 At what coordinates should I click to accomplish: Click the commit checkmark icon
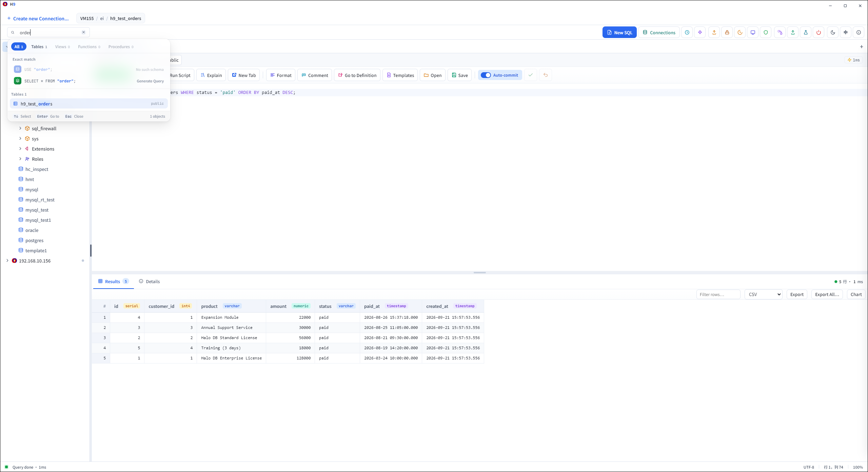531,75
